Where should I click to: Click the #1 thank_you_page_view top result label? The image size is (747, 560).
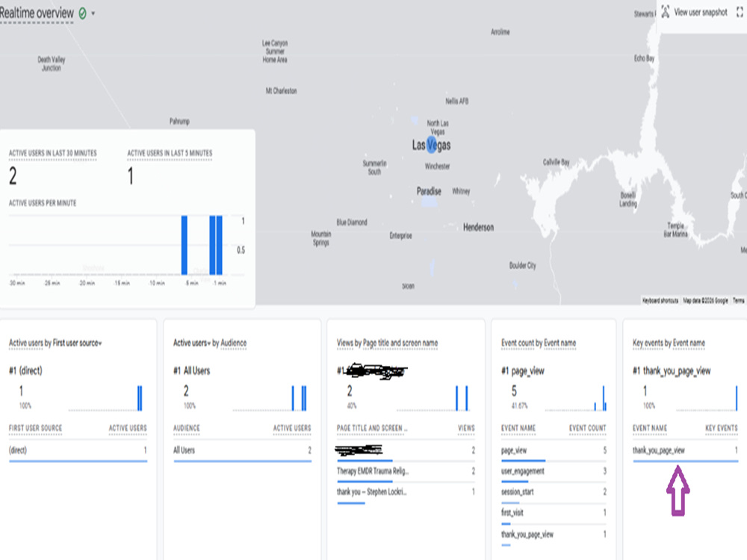[x=672, y=371]
